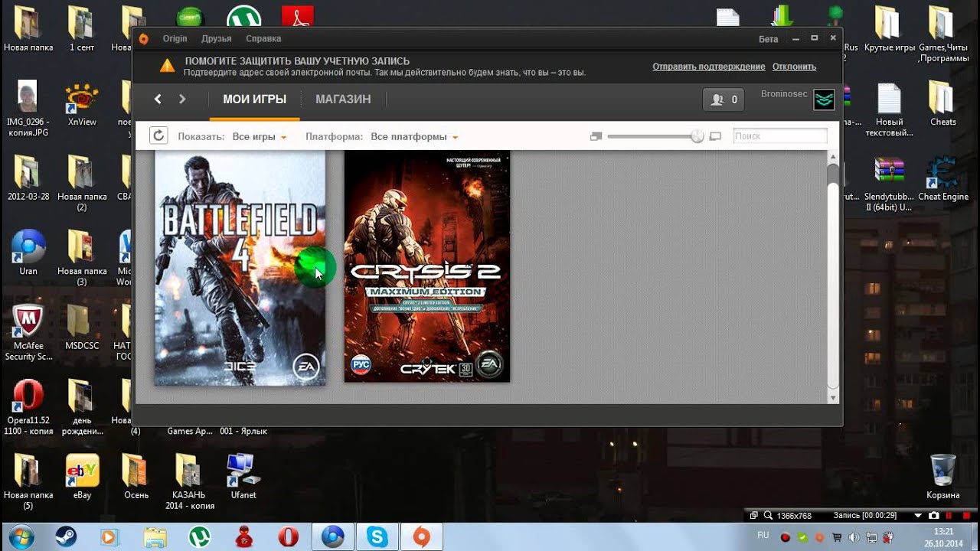The image size is (980, 551).
Task: Click the small thumbnails size icon
Action: pos(596,136)
